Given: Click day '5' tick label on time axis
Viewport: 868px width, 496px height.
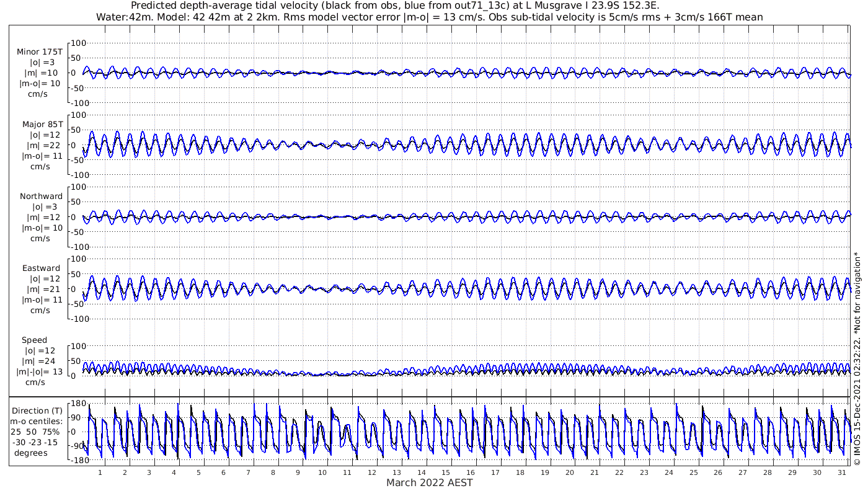Looking at the screenshot, I should tap(199, 472).
